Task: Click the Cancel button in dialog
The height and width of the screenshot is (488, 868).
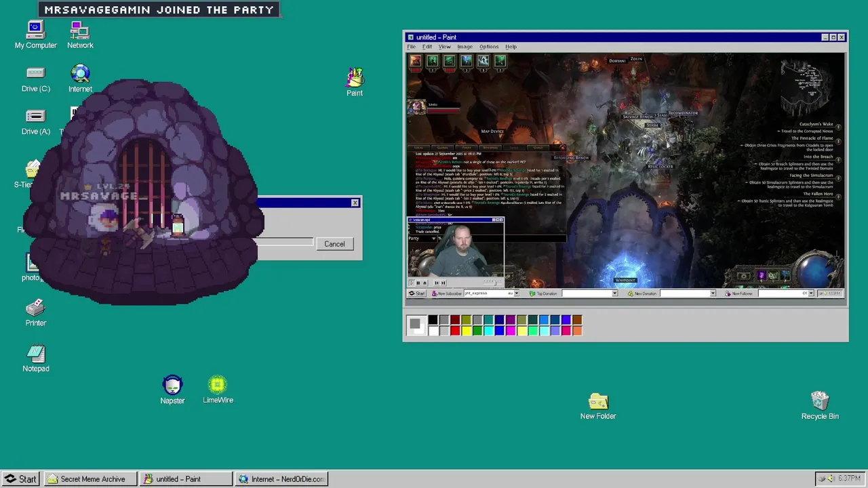Action: tap(334, 244)
